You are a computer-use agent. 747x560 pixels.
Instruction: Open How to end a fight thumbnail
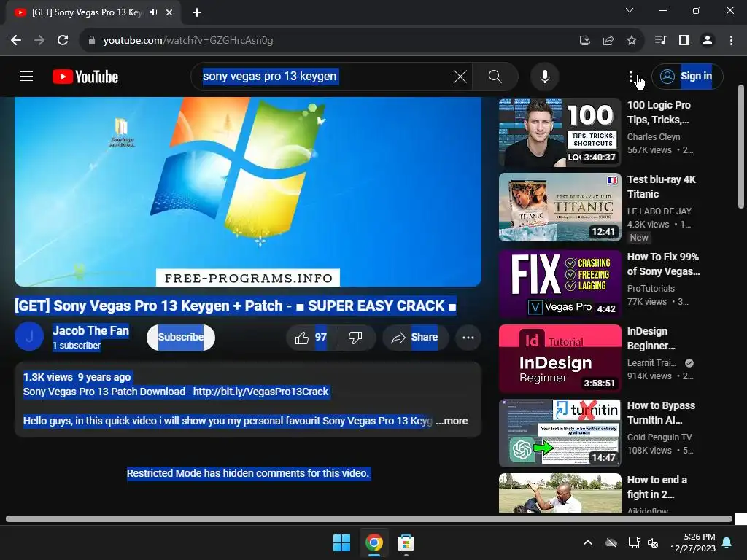(560, 493)
